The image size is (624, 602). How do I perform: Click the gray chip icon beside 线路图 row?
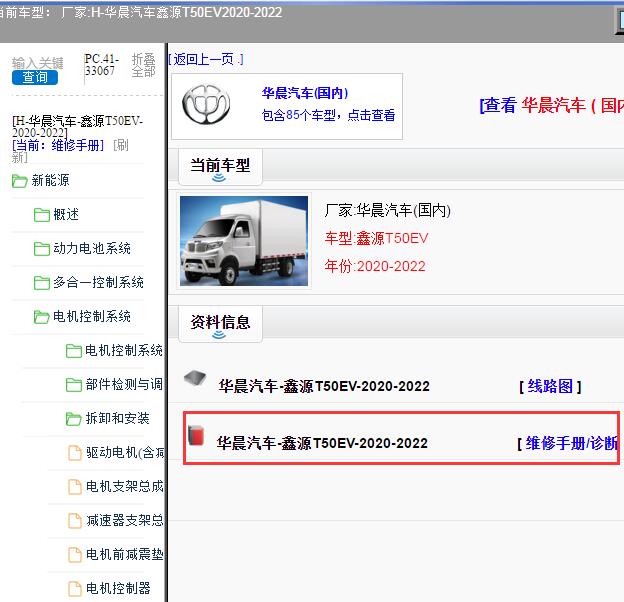[x=195, y=378]
